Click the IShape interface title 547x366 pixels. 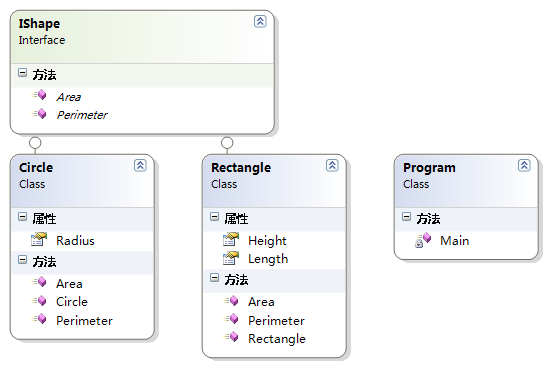click(39, 24)
